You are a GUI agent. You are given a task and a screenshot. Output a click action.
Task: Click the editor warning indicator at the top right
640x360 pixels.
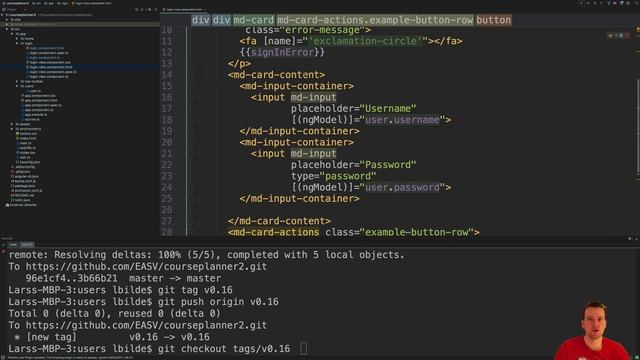[638, 29]
